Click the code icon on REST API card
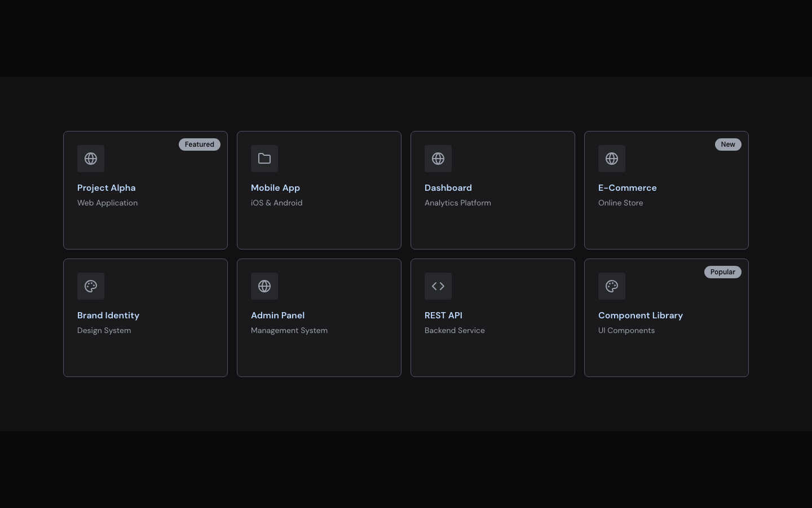 [x=438, y=286]
